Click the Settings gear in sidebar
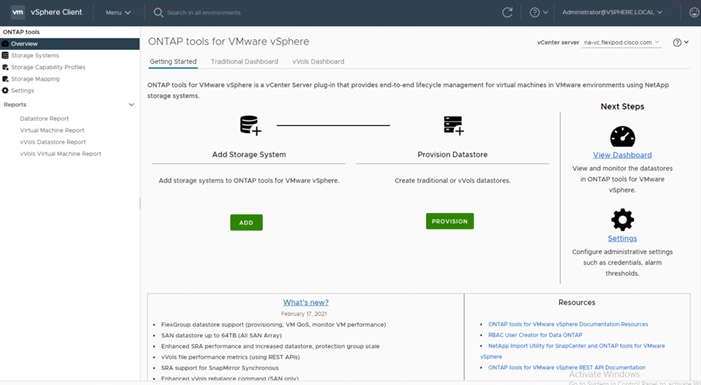This screenshot has height=385, width=701. 5,90
